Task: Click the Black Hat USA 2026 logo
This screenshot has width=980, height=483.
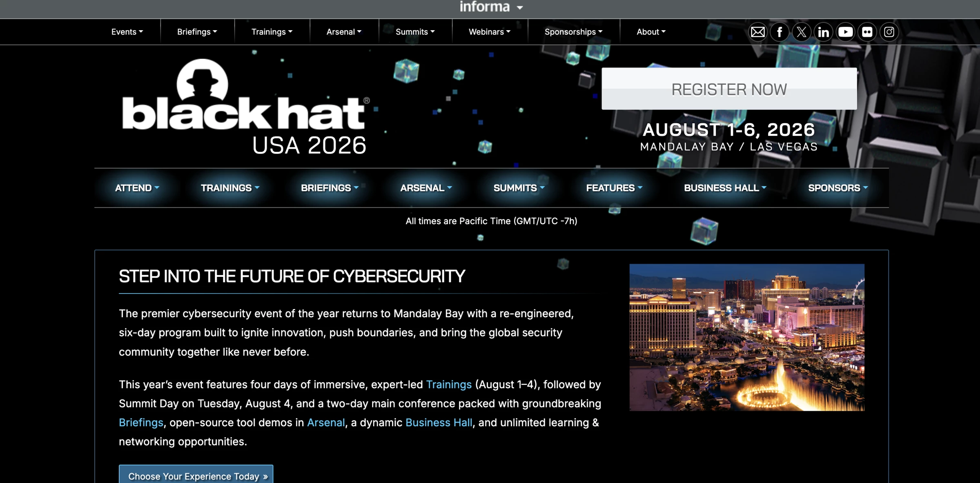Action: pos(246,107)
